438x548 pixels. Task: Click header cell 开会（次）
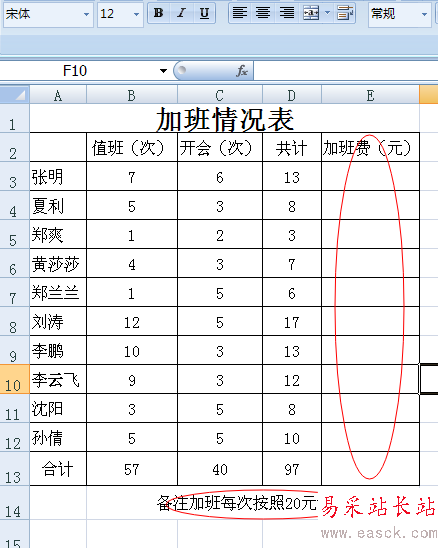220,147
